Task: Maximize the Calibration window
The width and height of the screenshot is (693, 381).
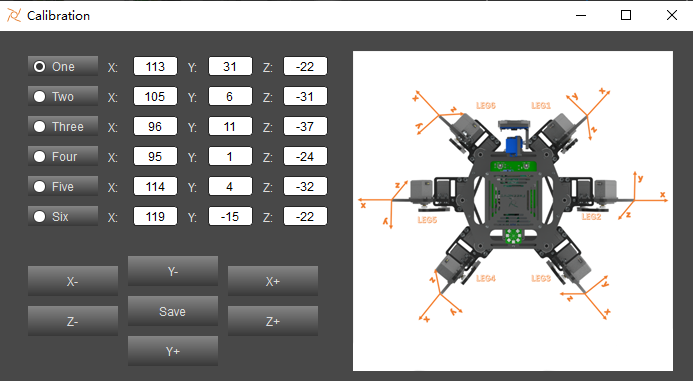Action: pyautogui.click(x=626, y=15)
